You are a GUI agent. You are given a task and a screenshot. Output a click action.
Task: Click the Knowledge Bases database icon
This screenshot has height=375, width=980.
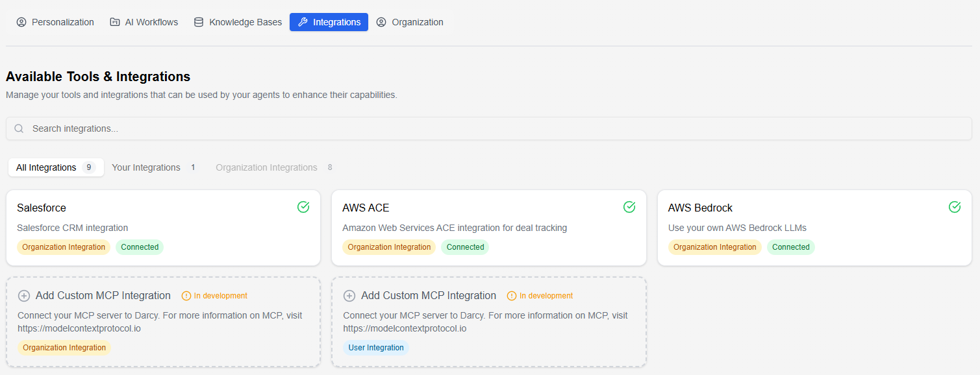pyautogui.click(x=199, y=22)
